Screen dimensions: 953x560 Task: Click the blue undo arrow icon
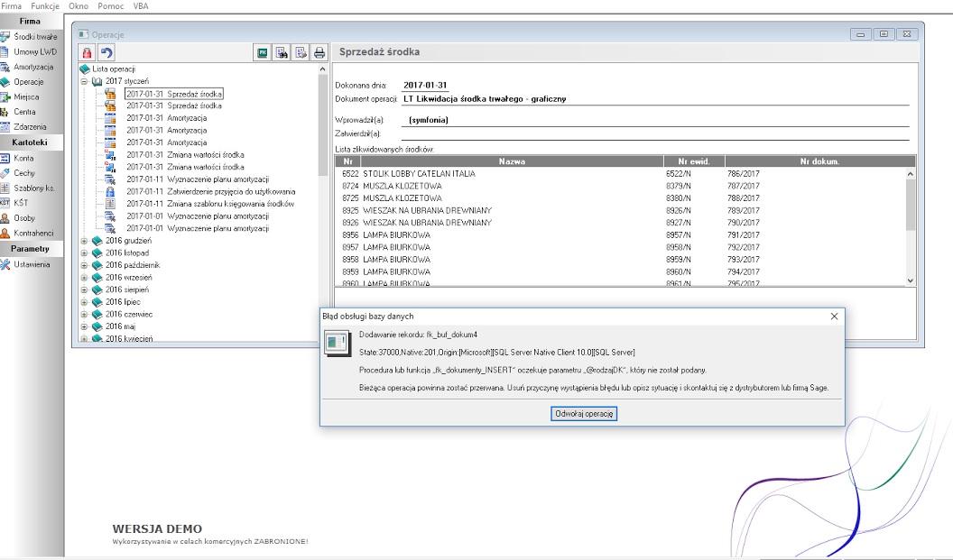point(106,53)
